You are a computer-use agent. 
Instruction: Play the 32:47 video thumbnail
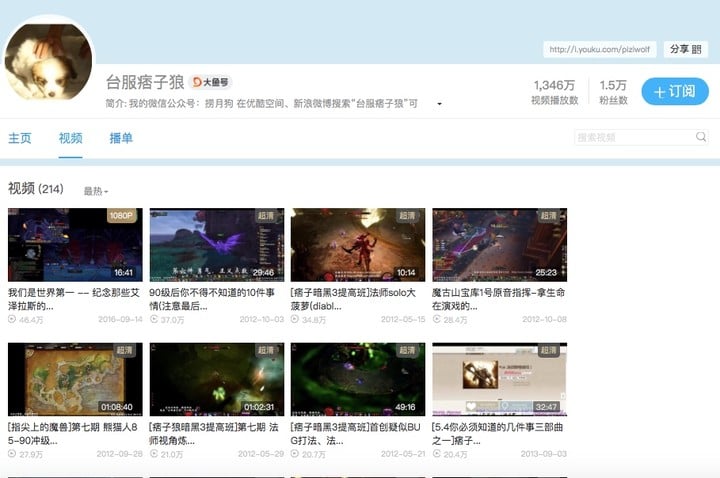click(500, 379)
